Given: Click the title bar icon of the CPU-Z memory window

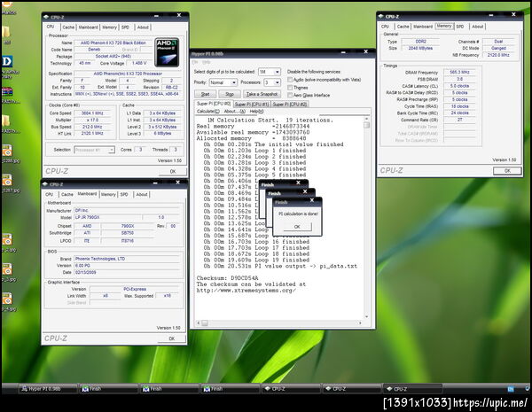Looking at the screenshot, I should (381, 16).
